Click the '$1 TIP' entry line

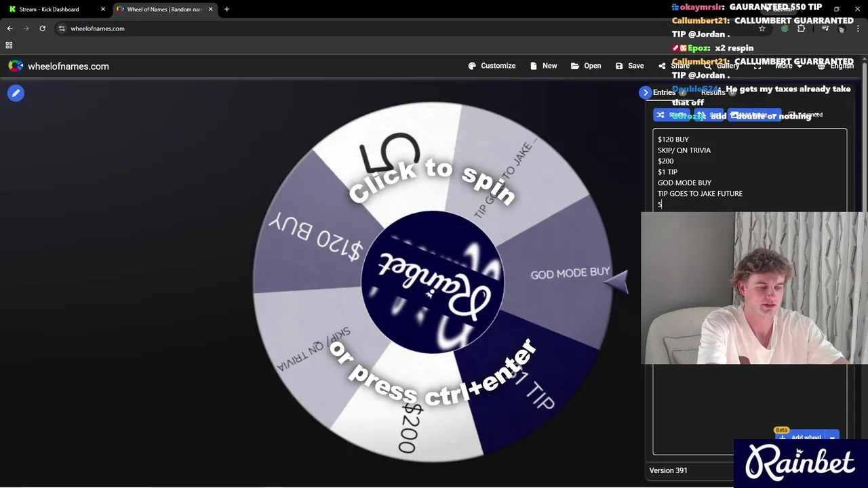667,171
